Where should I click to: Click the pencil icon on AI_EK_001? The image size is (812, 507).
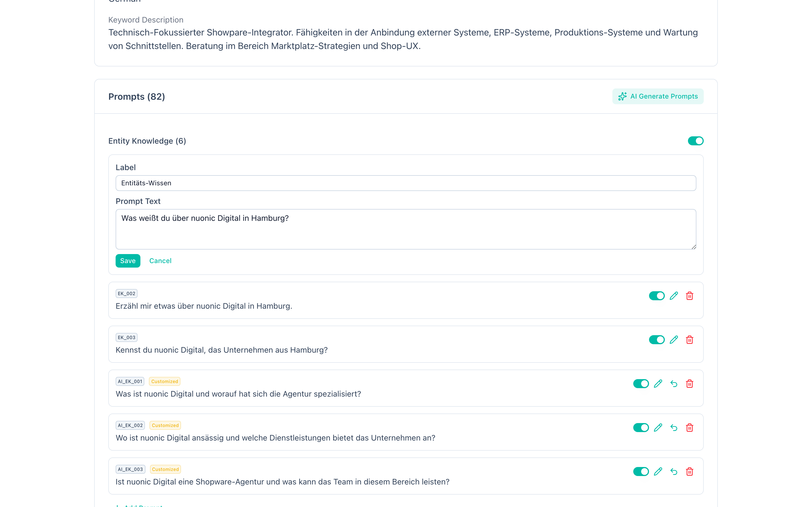(658, 384)
